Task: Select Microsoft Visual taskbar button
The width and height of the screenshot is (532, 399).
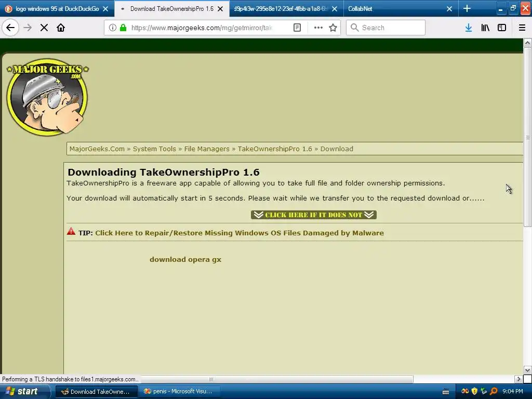Action: pyautogui.click(x=179, y=392)
